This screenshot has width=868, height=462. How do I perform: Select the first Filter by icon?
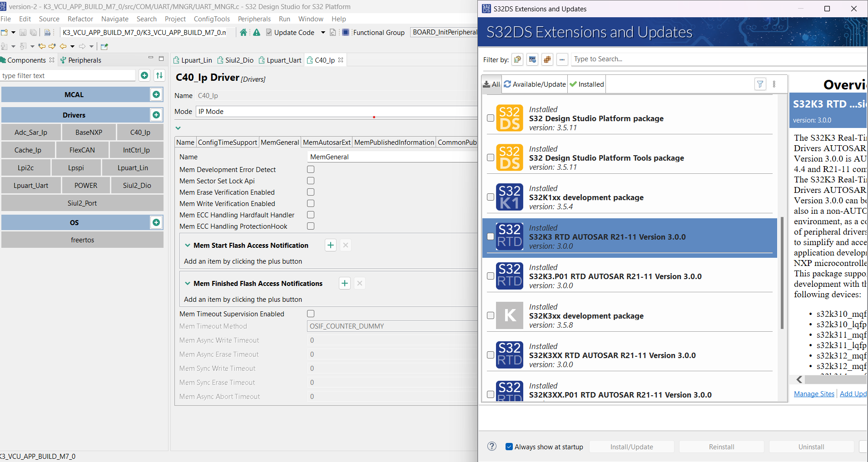tap(517, 59)
